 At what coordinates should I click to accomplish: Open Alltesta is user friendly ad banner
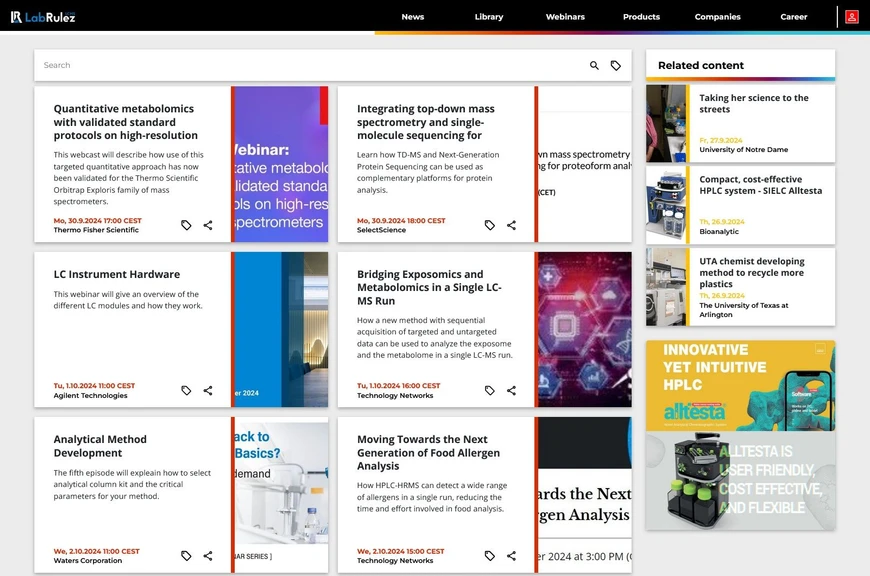[740, 481]
